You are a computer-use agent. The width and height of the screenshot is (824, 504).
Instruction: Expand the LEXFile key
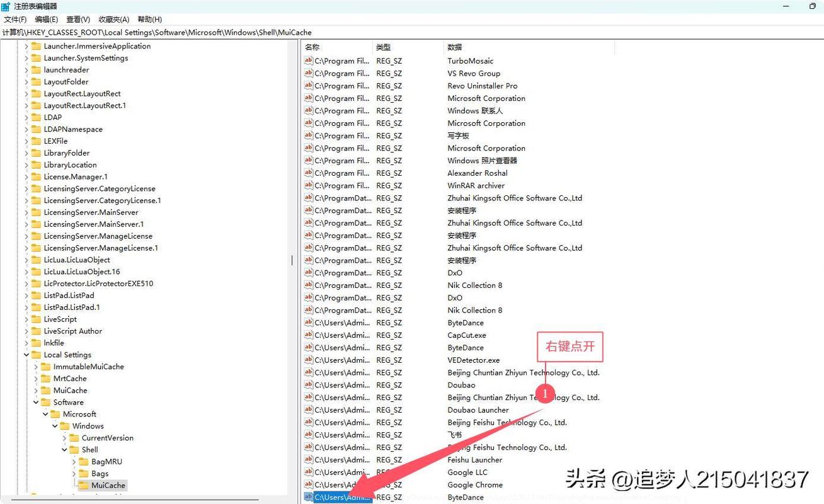tap(26, 141)
